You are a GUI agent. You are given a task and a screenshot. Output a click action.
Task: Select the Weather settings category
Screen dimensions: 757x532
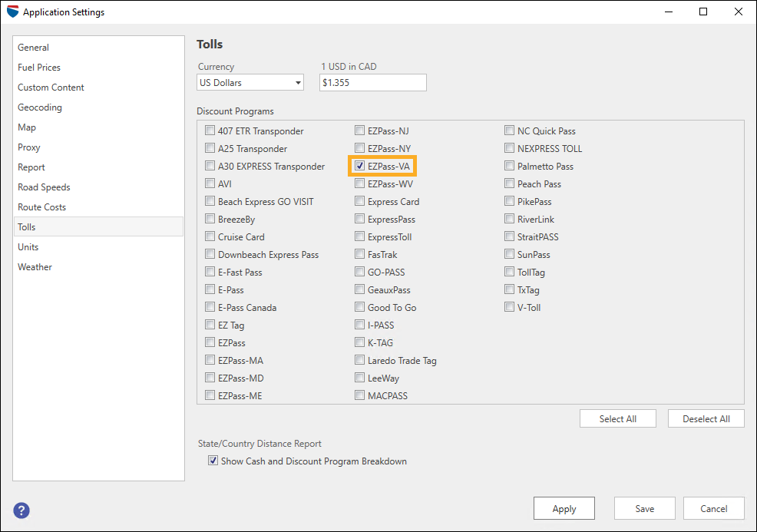(35, 266)
